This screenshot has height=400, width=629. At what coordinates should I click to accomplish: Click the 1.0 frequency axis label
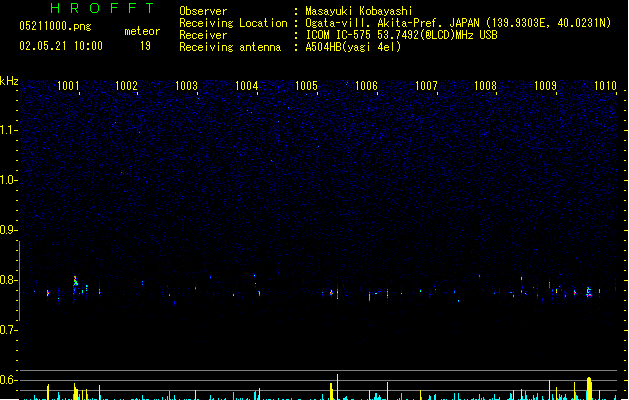click(8, 180)
